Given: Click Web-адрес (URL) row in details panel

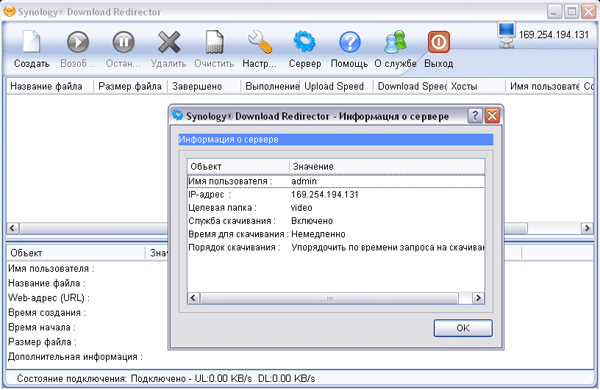Looking at the screenshot, I should [x=49, y=298].
